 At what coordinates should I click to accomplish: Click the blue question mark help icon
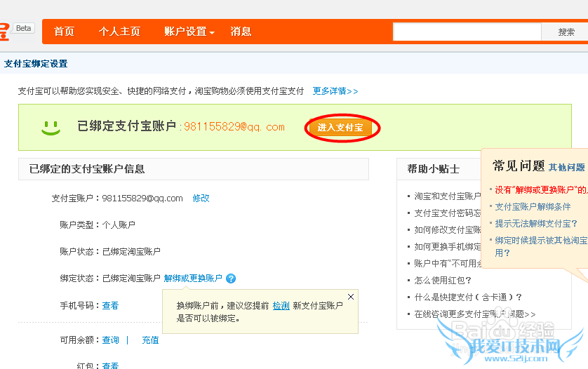[231, 279]
